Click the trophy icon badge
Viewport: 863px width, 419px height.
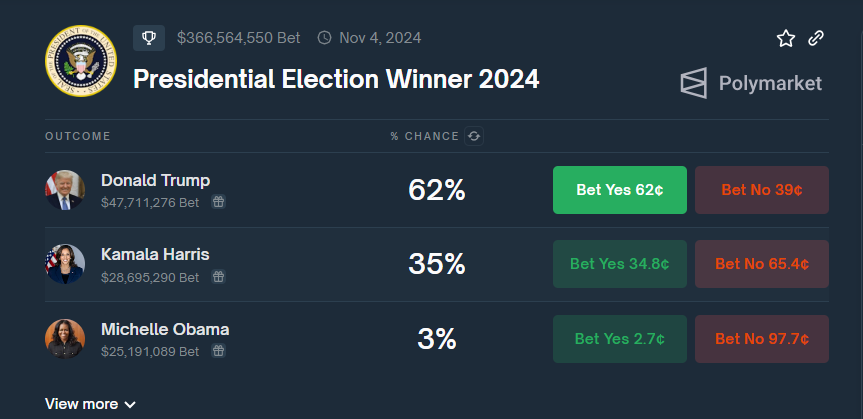pos(148,38)
